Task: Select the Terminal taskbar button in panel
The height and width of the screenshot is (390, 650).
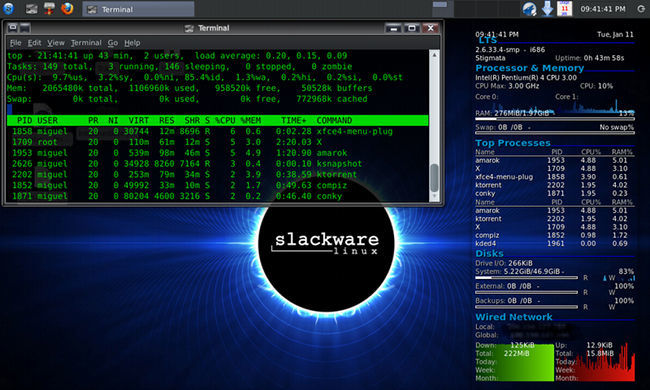Action: click(x=138, y=9)
